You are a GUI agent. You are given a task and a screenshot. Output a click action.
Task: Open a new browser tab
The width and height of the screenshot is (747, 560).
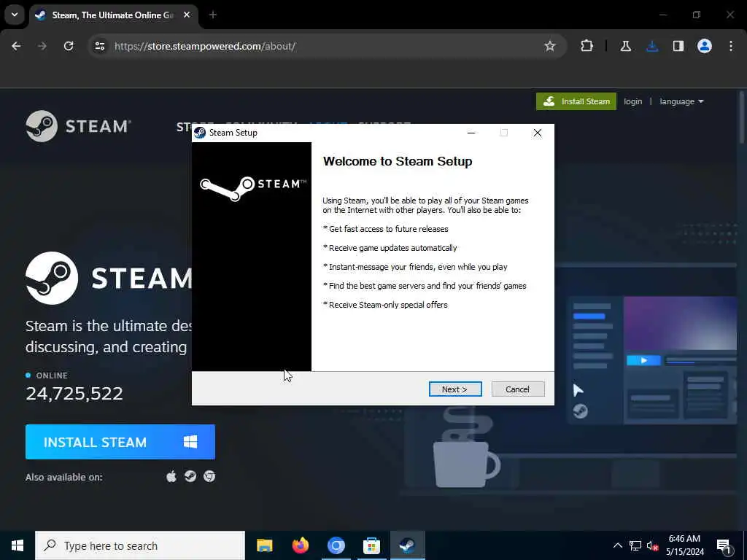213,15
